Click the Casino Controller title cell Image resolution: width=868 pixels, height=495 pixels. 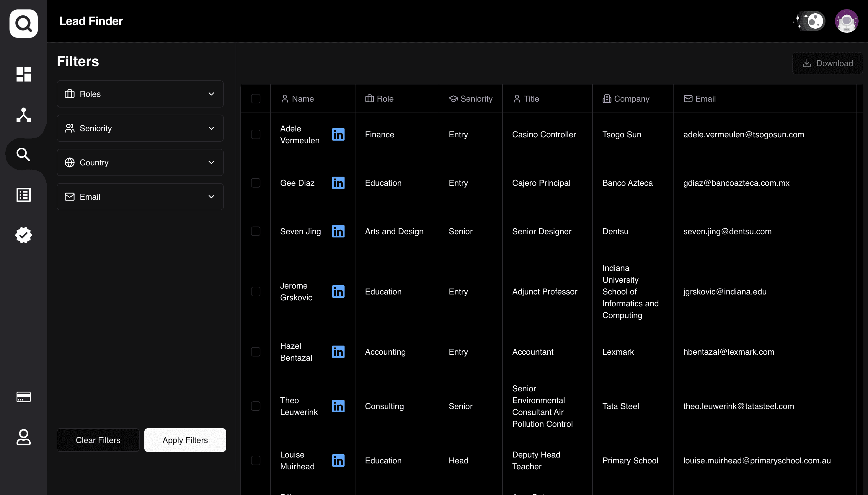click(x=544, y=134)
